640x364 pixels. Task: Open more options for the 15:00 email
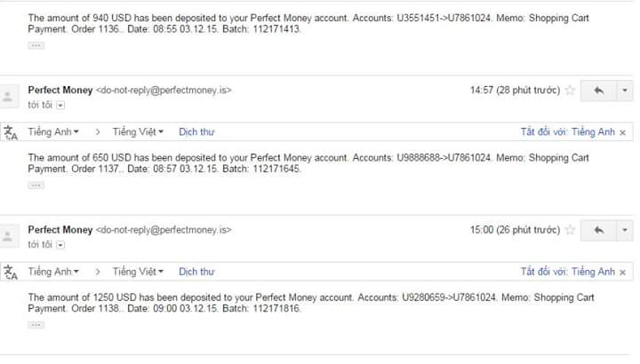pos(624,230)
